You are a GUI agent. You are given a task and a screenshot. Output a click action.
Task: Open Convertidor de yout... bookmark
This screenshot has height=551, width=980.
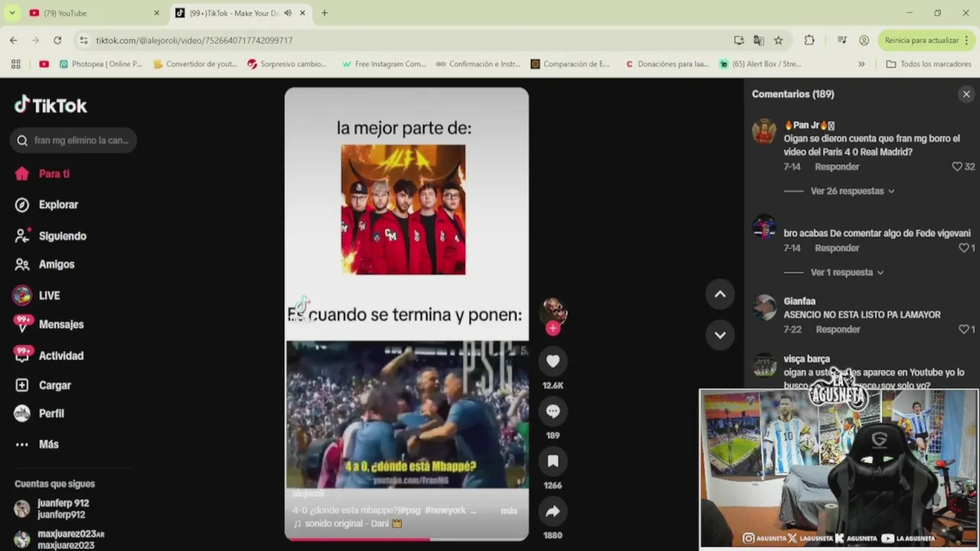[195, 64]
